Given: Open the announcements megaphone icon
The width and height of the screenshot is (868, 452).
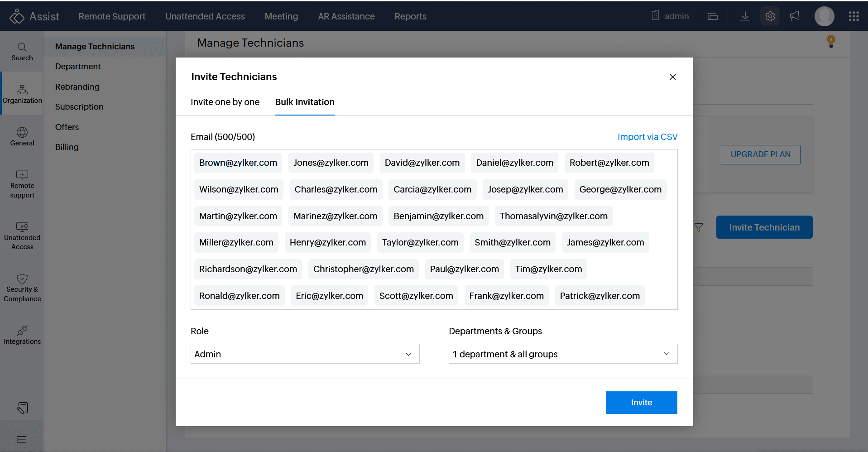Looking at the screenshot, I should click(x=795, y=17).
